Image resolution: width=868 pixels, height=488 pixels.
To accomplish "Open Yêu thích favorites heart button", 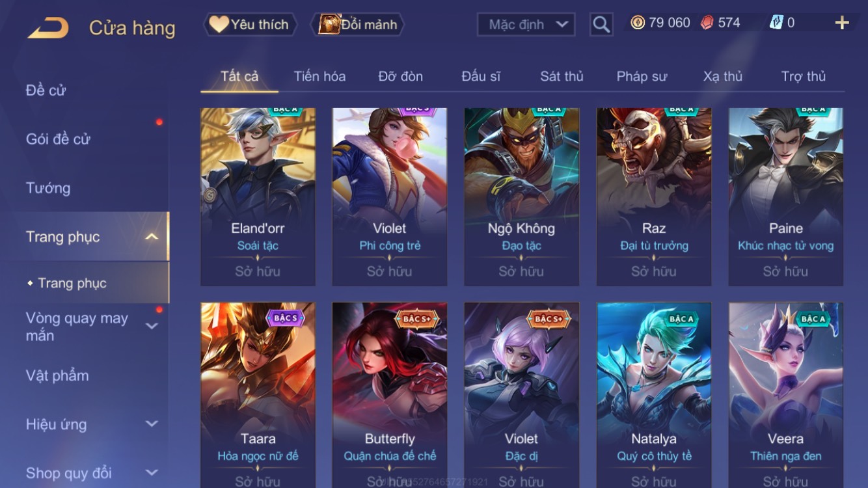I will click(250, 25).
